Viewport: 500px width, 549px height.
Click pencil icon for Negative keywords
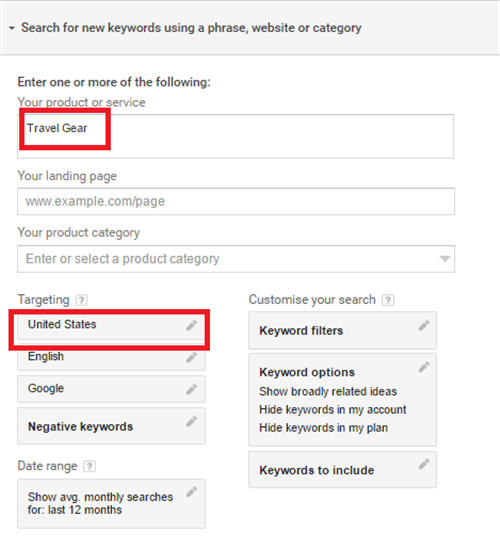click(x=192, y=422)
